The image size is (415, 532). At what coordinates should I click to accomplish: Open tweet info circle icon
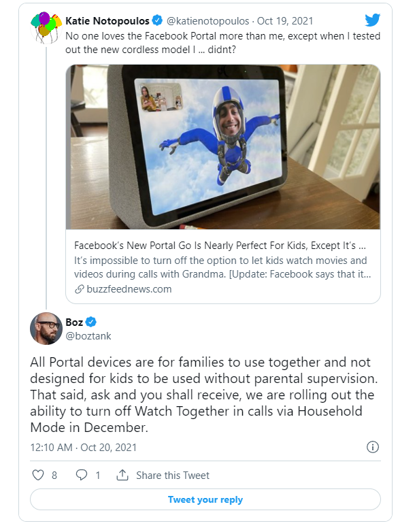pyautogui.click(x=372, y=447)
